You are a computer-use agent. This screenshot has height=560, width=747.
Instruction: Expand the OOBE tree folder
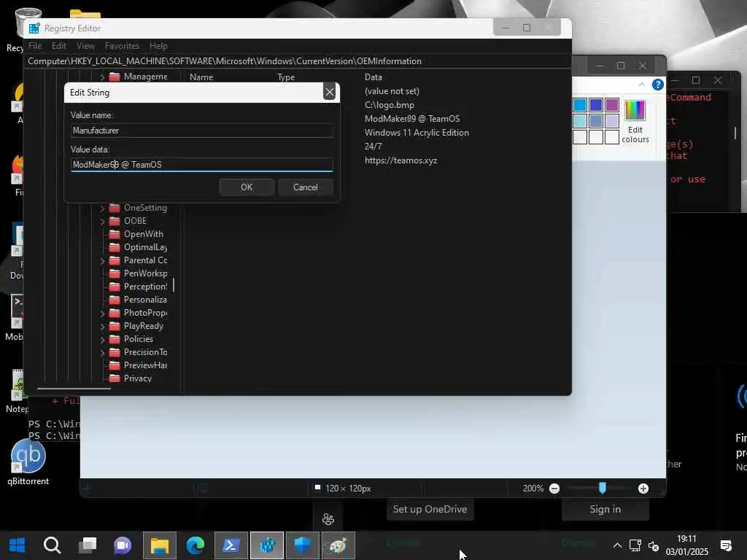pos(102,221)
